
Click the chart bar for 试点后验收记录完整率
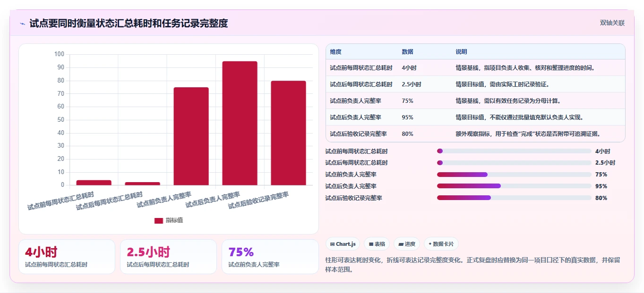tap(288, 133)
